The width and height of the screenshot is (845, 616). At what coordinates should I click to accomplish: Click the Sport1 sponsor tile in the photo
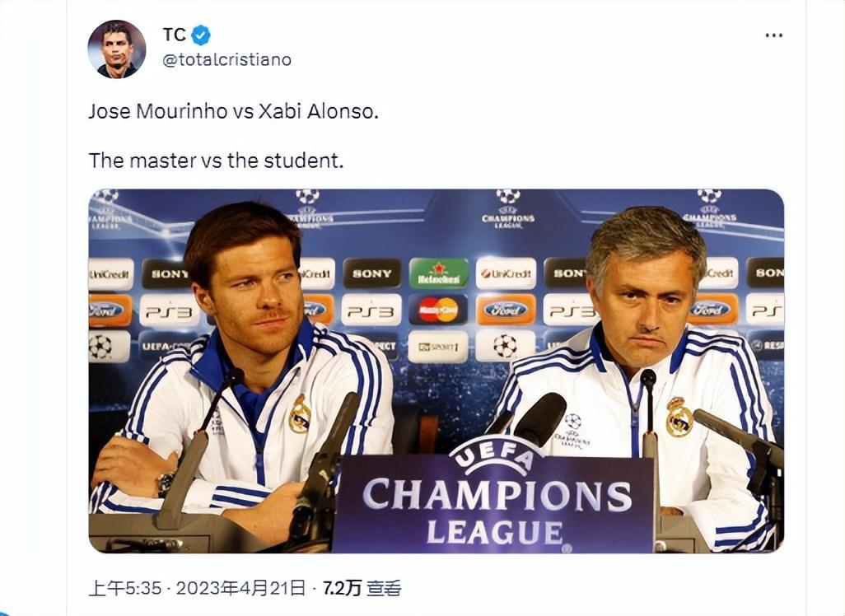point(438,347)
